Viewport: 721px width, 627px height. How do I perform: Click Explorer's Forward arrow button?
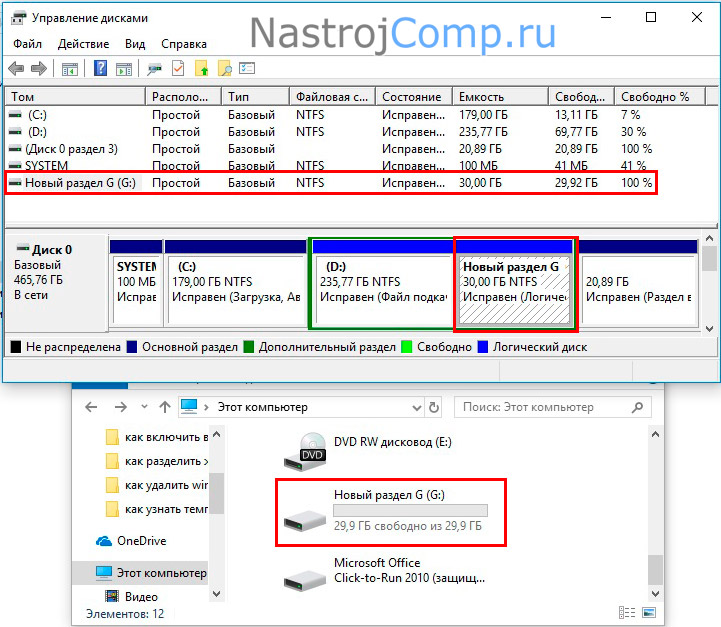click(120, 407)
